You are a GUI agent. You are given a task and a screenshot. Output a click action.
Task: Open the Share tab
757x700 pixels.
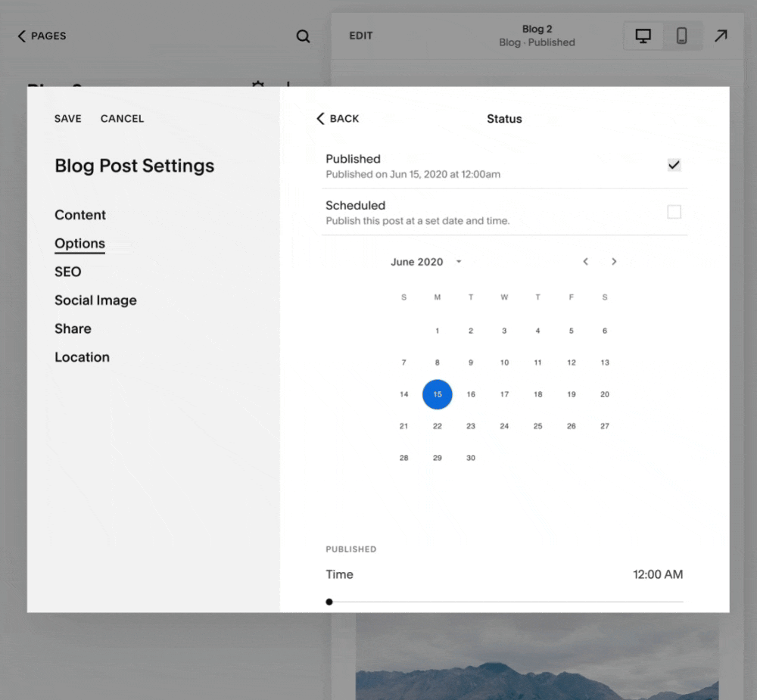73,328
